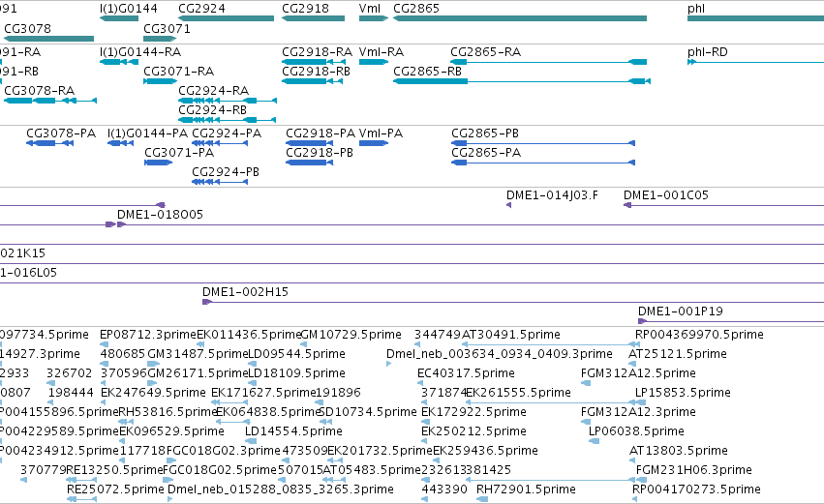The width and height of the screenshot is (824, 504).
Task: Open the RP004369970.5prime EST label
Action: coord(699,335)
